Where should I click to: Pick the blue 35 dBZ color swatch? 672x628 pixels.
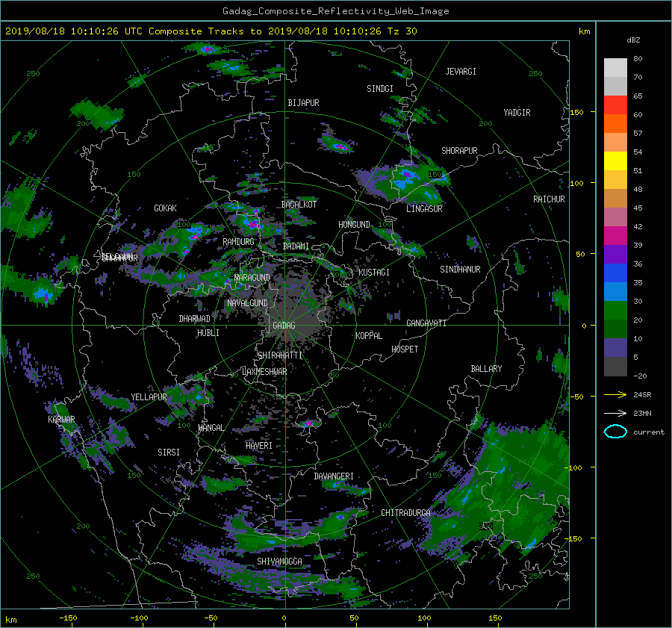(615, 273)
